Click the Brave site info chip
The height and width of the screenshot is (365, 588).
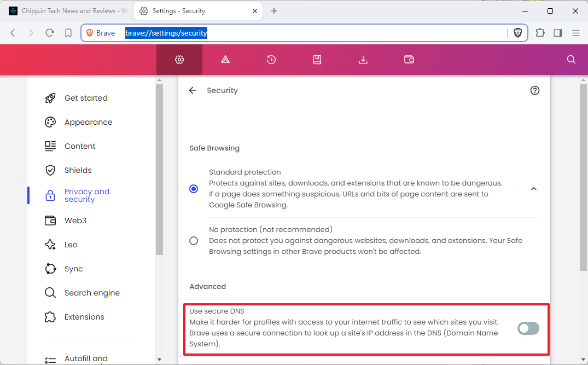[101, 33]
